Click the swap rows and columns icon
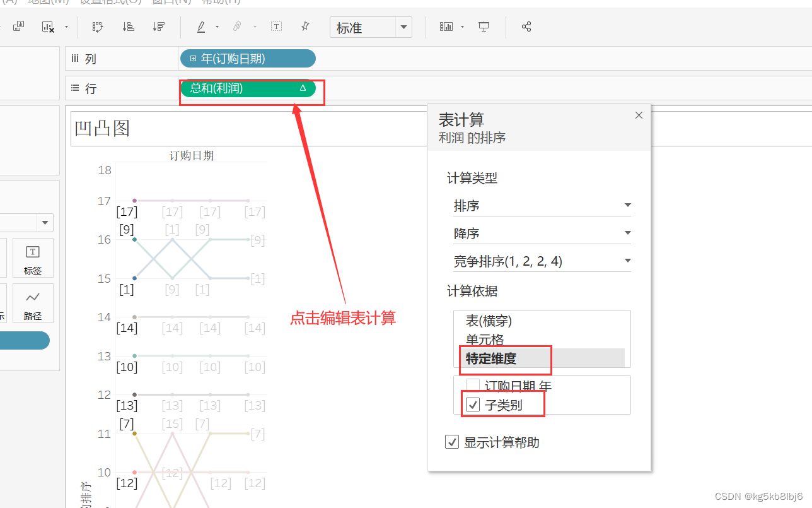Screen dimensions: 812x508 point(98,27)
